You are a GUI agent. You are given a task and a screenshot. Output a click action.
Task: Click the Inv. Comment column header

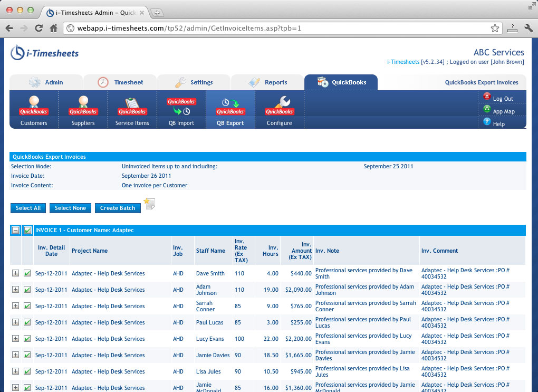439,251
